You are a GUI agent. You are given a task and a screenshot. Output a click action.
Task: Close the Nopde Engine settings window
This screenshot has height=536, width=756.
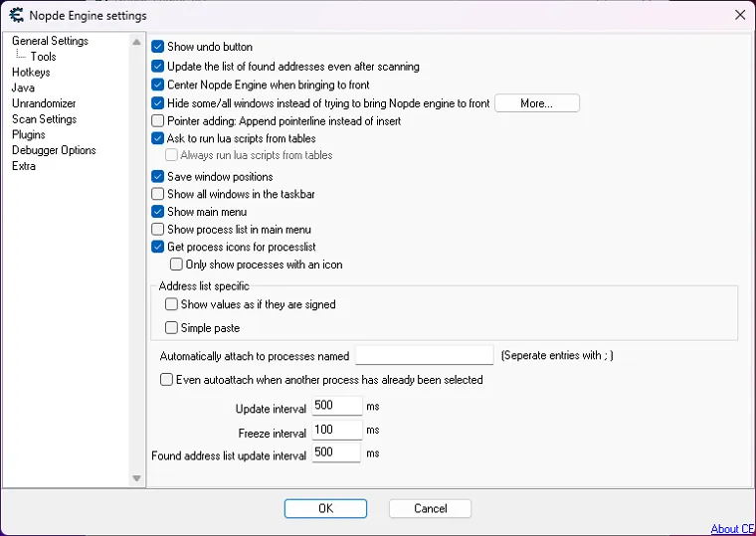pyautogui.click(x=740, y=15)
